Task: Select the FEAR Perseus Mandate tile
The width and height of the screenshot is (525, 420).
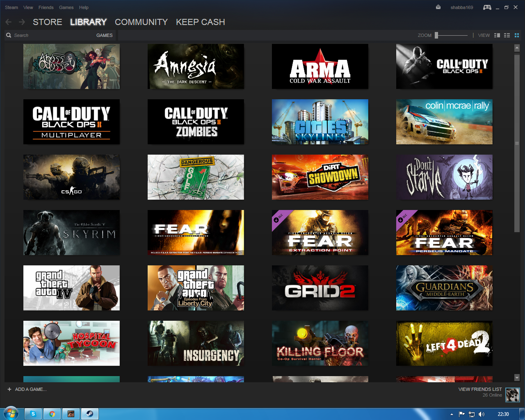Action: click(444, 233)
